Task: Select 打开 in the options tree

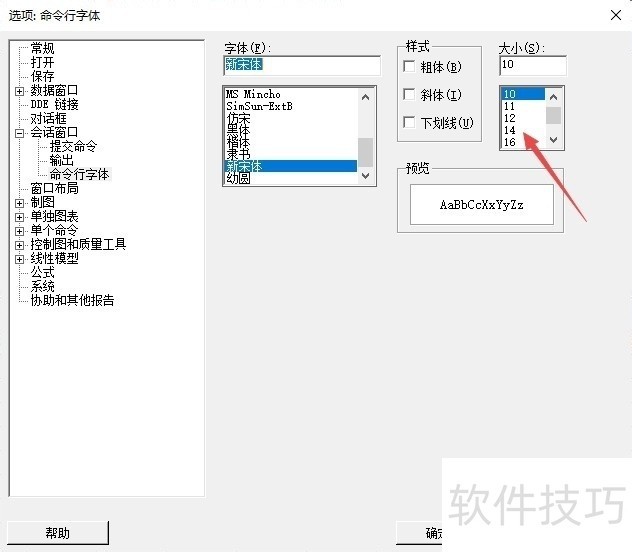Action: pos(42,62)
